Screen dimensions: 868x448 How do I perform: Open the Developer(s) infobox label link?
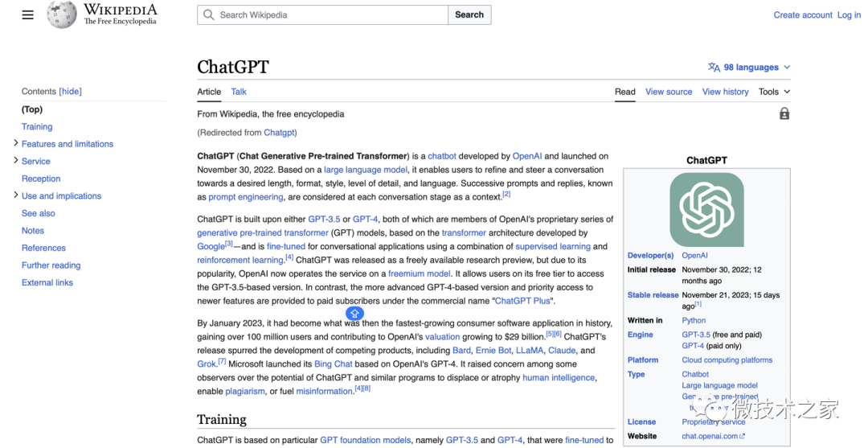(x=650, y=255)
